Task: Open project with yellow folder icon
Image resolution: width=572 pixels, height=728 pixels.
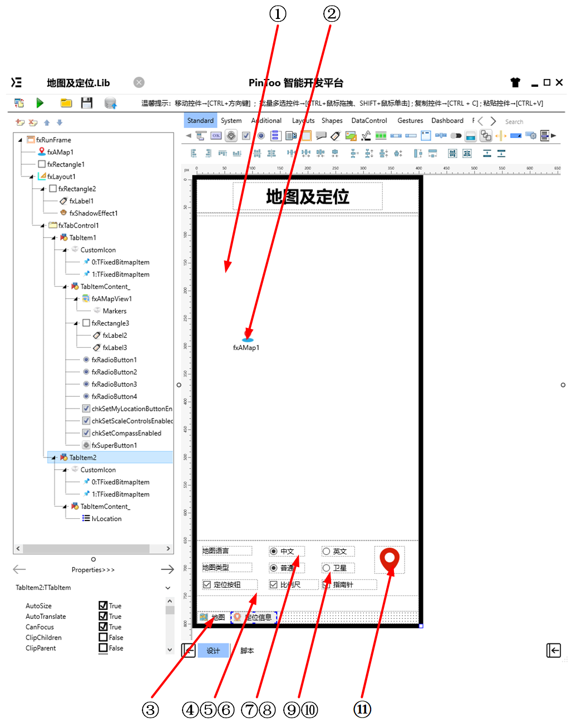Action: coord(66,103)
